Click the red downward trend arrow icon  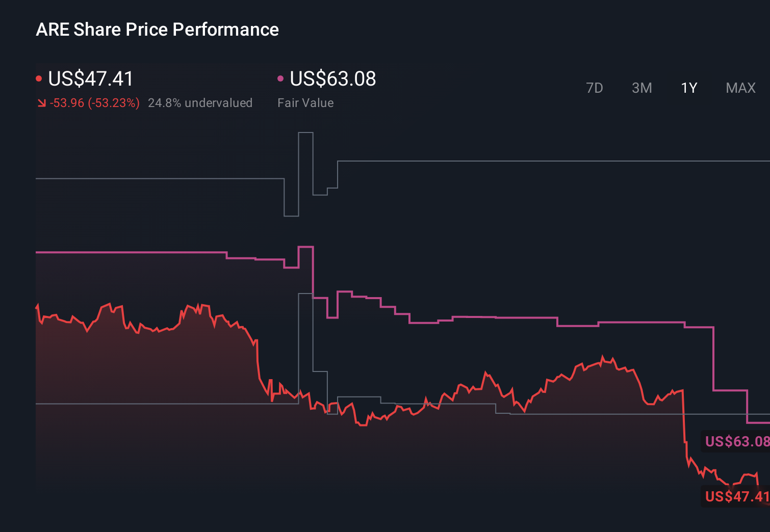[x=41, y=102]
